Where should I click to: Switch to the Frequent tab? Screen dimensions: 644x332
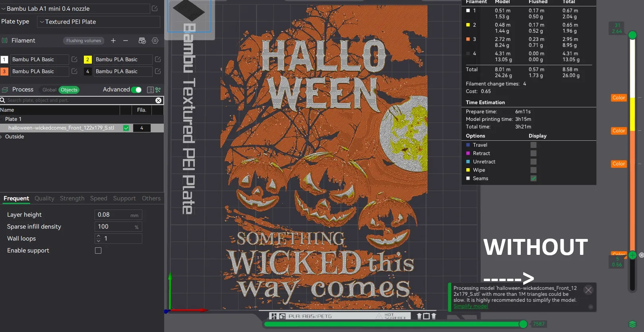16,198
